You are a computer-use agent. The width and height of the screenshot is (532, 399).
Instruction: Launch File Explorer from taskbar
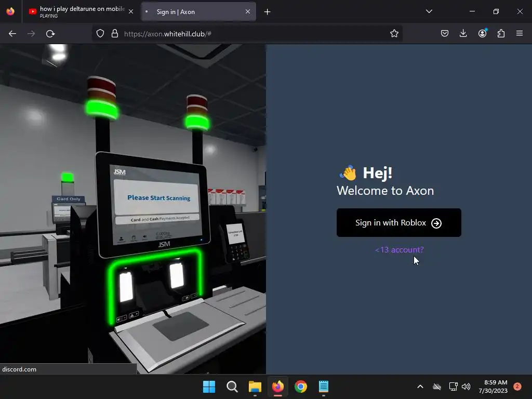click(255, 387)
